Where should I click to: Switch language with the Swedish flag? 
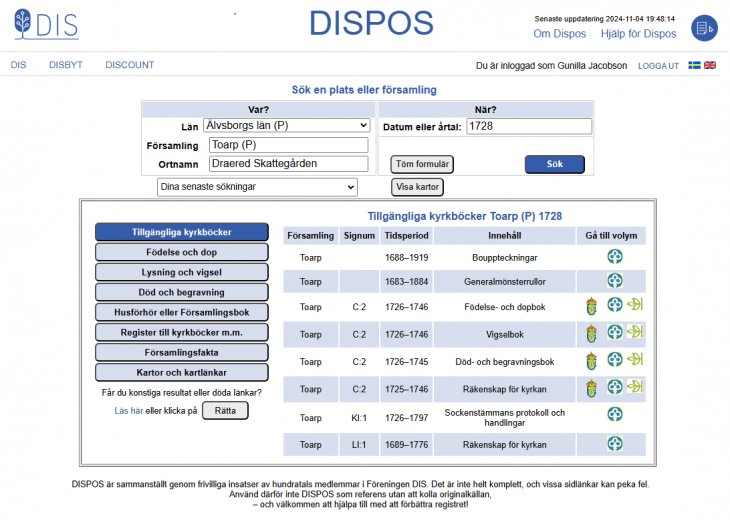(694, 65)
